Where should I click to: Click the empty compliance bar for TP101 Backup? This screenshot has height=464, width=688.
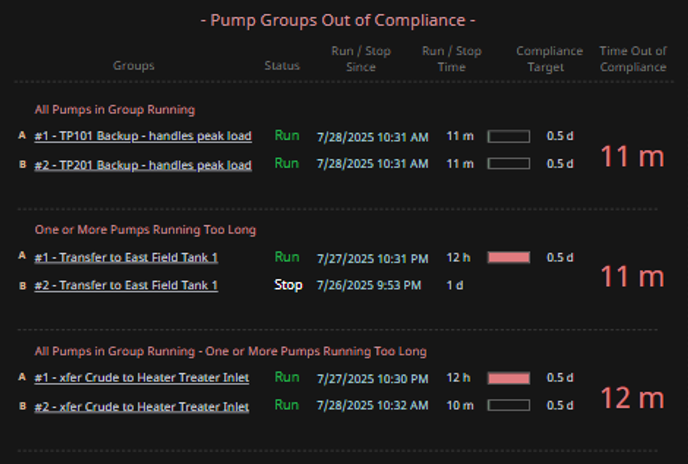508,136
